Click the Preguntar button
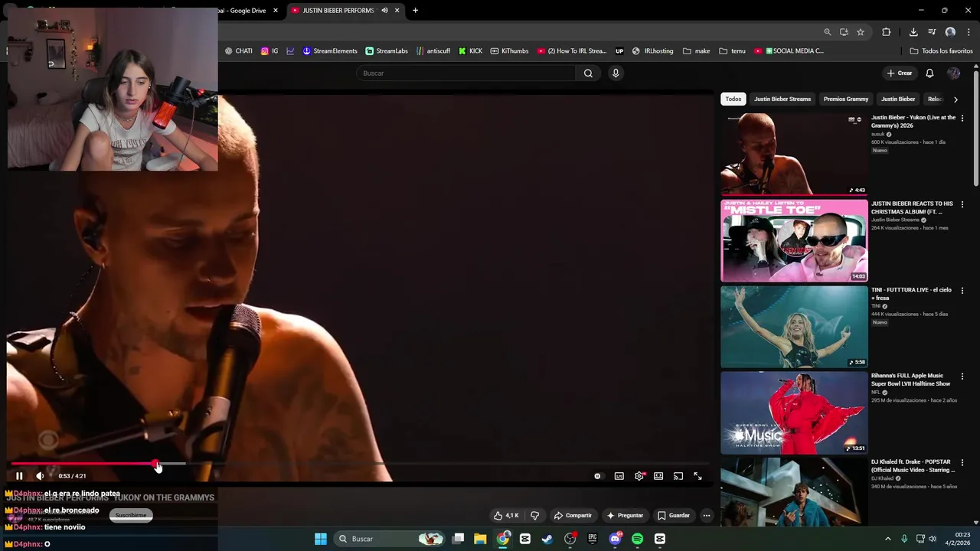Screen dimensions: 980x551 tap(625, 515)
